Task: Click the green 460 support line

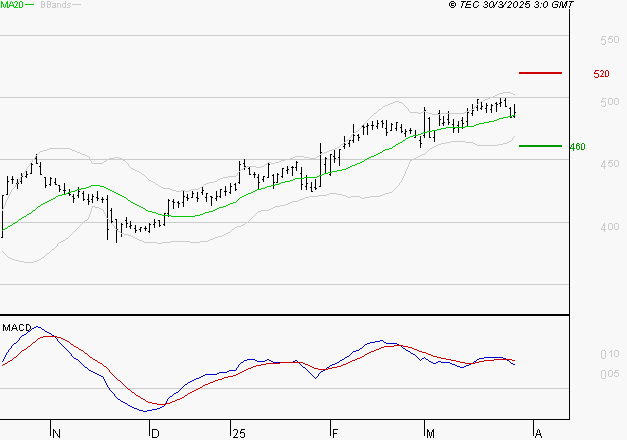Action: click(x=540, y=146)
